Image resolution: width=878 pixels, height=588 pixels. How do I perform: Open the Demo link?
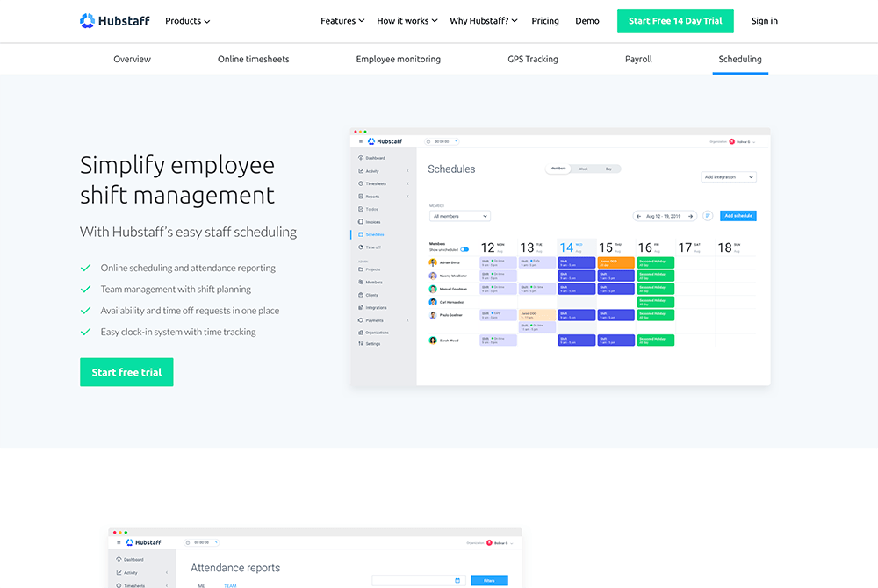[587, 21]
